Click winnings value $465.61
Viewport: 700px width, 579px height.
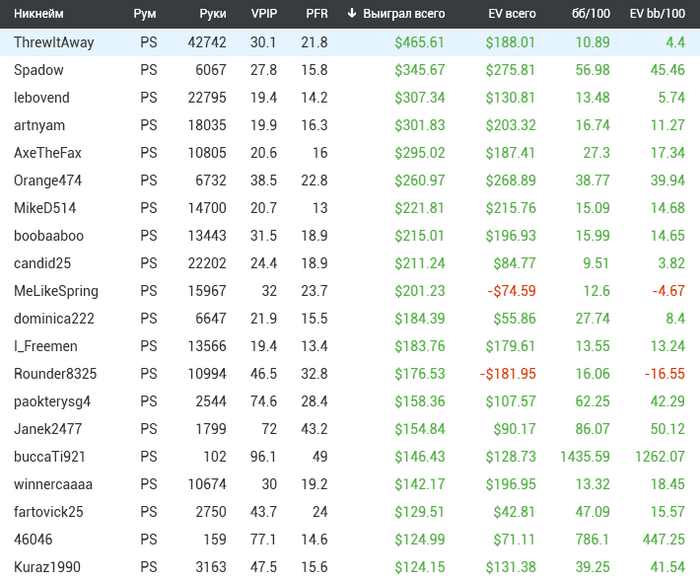pyautogui.click(x=420, y=42)
